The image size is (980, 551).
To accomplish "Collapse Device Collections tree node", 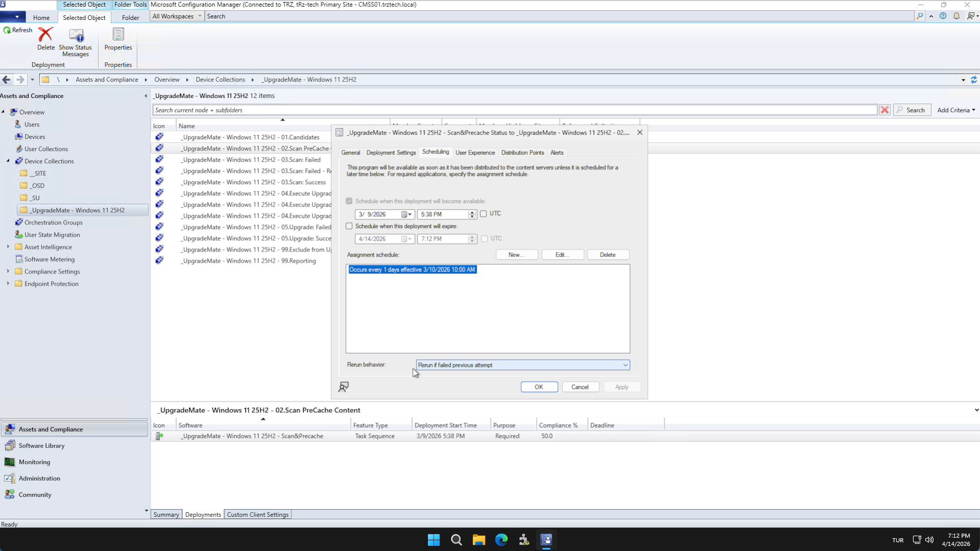I will click(x=8, y=161).
